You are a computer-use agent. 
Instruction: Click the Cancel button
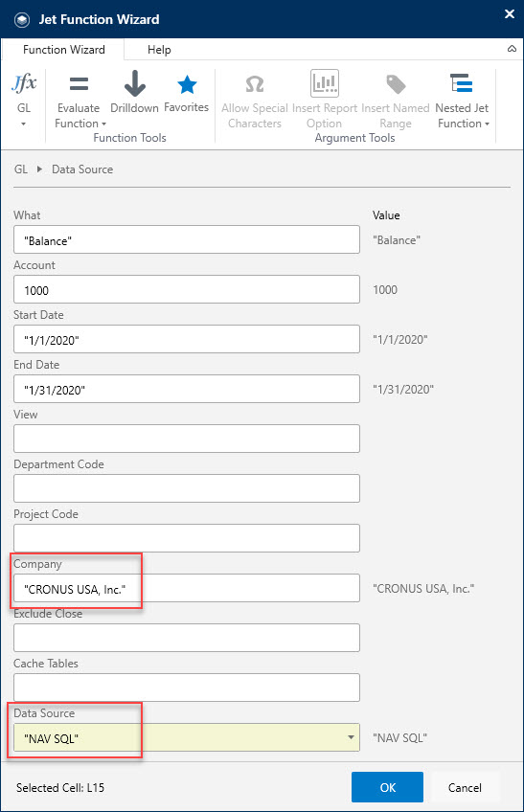(465, 788)
